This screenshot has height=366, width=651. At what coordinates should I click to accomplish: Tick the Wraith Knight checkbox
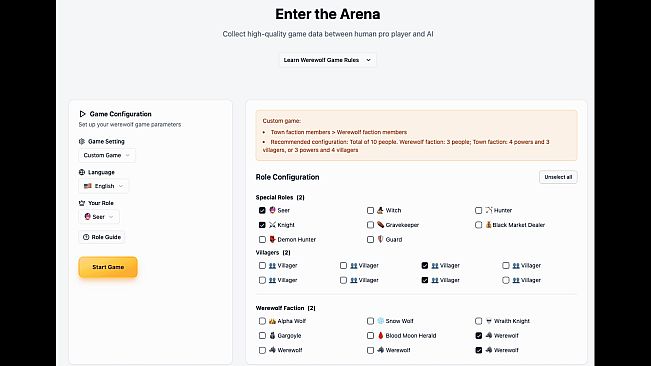478,321
